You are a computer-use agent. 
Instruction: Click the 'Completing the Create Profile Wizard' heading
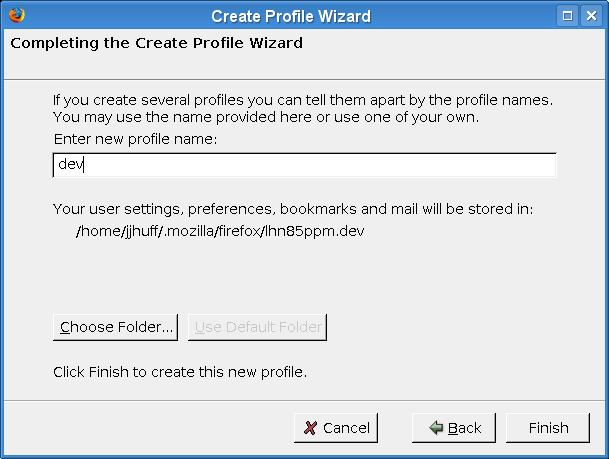(x=156, y=43)
